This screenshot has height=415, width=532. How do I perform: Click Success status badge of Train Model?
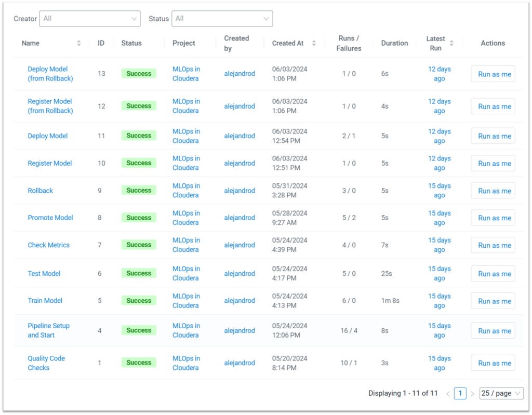click(139, 301)
